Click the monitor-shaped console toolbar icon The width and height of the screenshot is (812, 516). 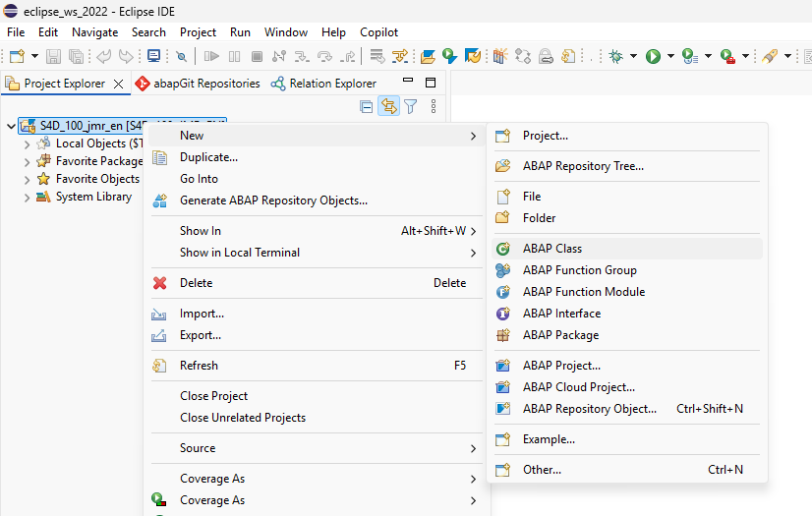click(x=153, y=56)
